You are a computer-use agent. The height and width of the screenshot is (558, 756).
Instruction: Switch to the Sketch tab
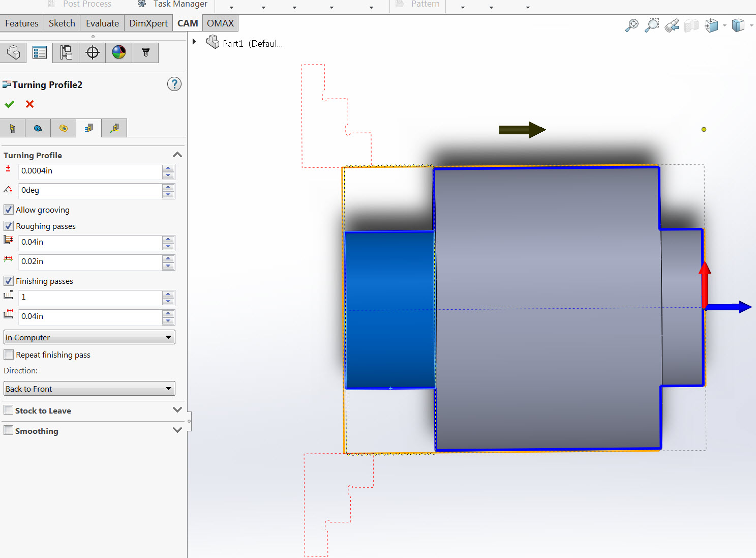(x=62, y=23)
